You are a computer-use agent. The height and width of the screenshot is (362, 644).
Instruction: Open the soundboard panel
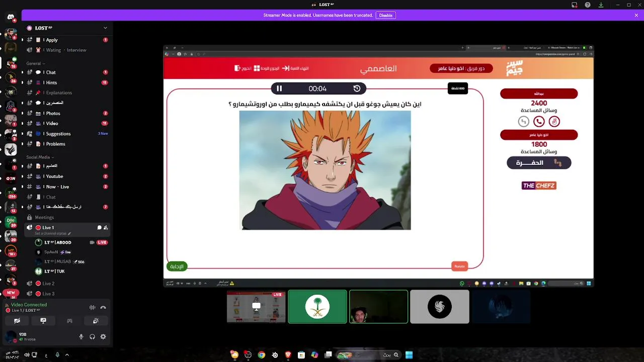point(96,321)
